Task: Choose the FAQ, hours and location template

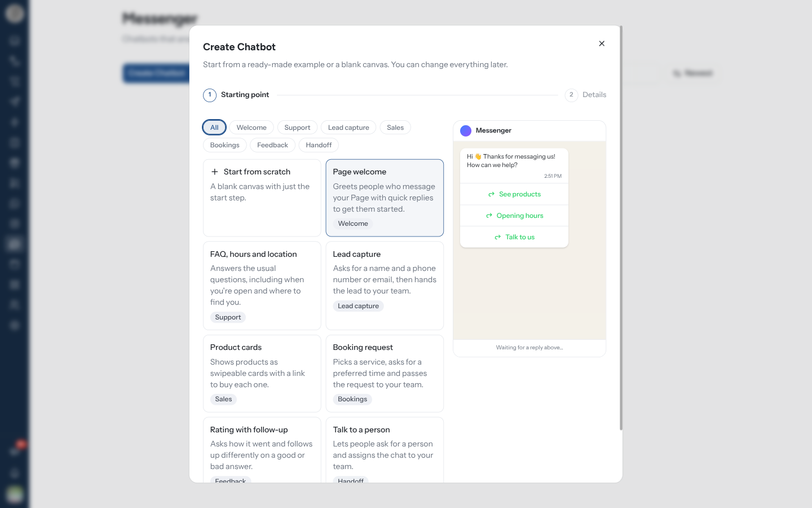Action: tap(262, 286)
